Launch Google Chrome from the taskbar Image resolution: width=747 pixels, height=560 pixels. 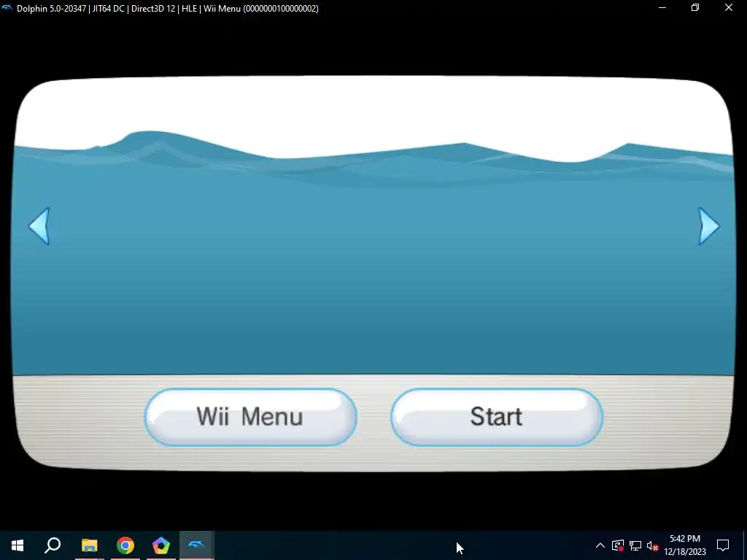coord(125,545)
